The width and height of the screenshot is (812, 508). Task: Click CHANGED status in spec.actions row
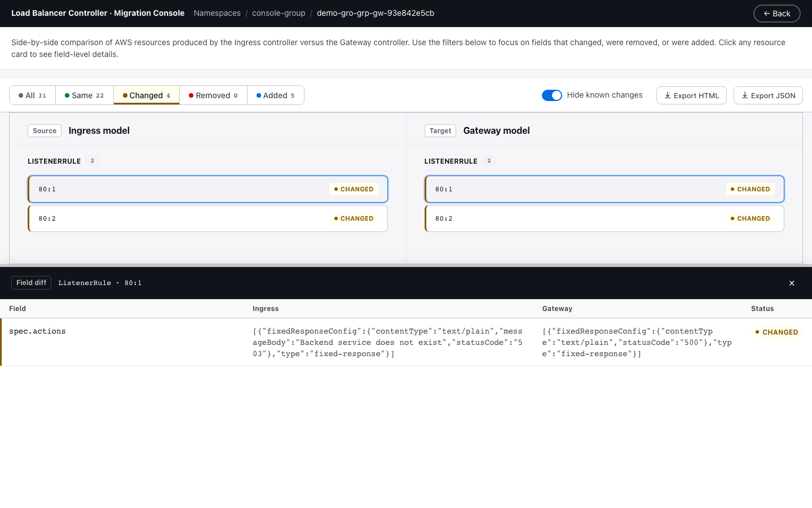click(776, 332)
